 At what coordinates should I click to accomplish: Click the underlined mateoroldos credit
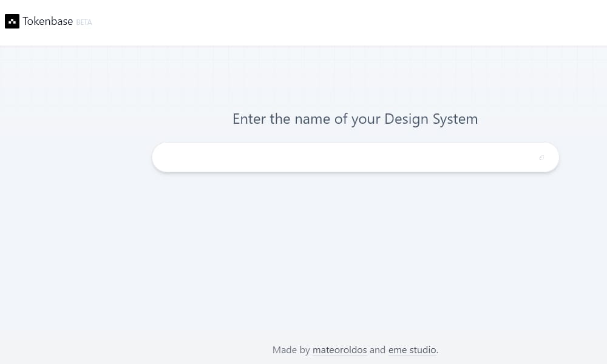339,349
